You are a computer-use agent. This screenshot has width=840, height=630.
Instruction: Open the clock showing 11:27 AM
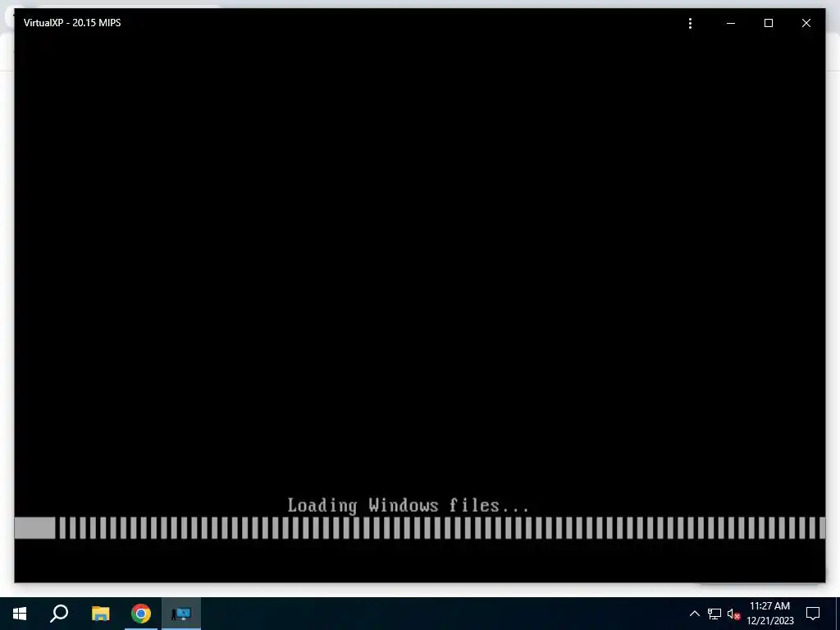(769, 614)
